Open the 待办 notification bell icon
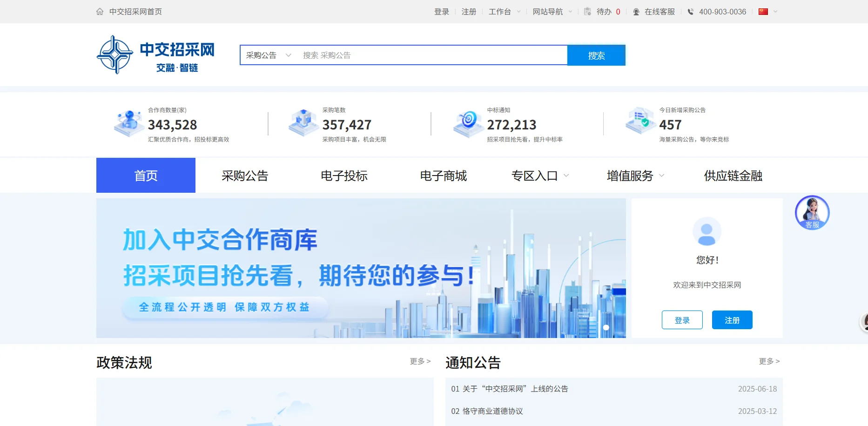The height and width of the screenshot is (426, 868). tap(587, 11)
